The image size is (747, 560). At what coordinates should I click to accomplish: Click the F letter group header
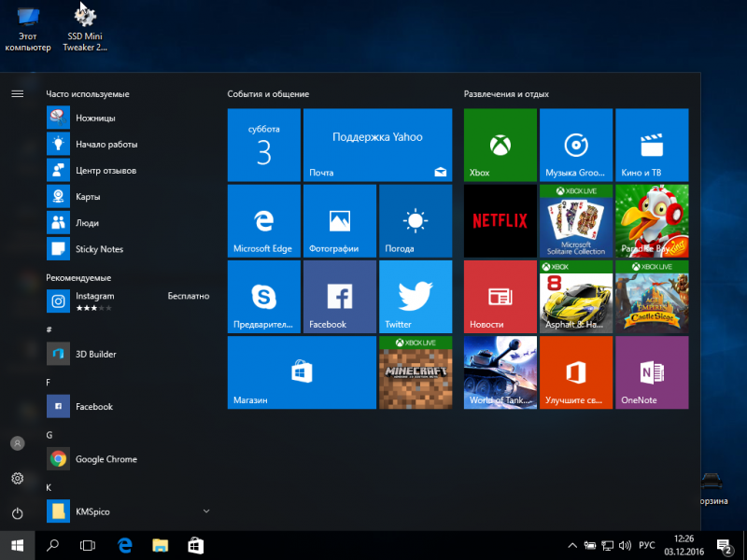click(x=49, y=382)
